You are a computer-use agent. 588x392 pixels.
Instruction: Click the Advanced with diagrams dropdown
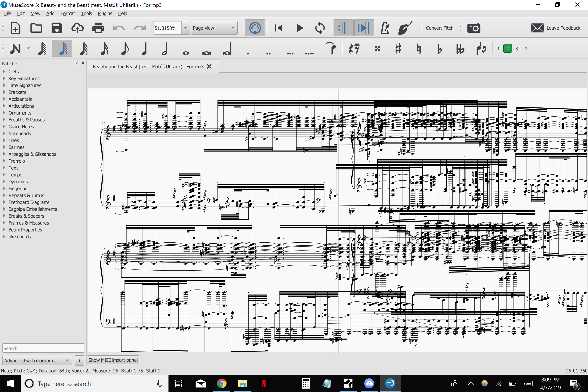point(37,360)
